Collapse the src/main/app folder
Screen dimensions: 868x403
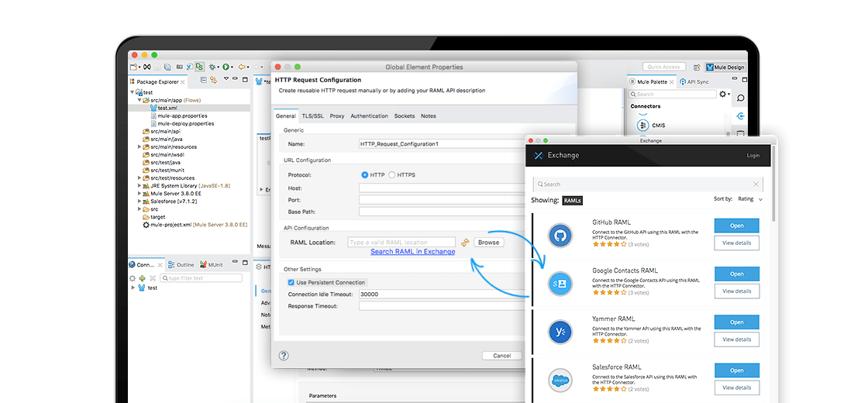[x=140, y=100]
